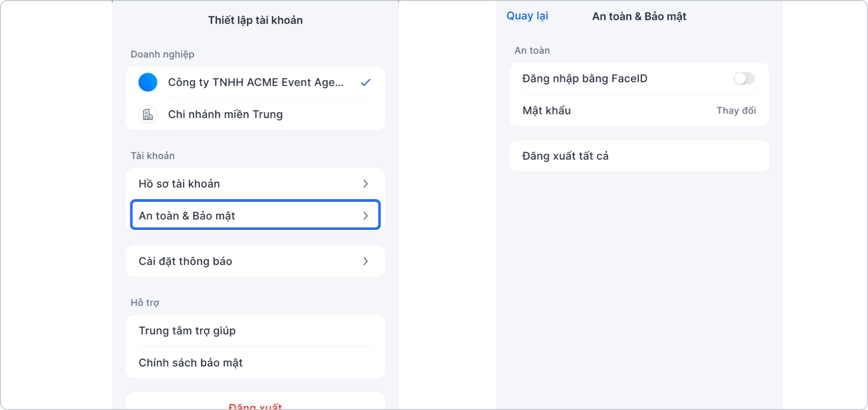This screenshot has height=410, width=868.
Task: Select Chi nhánh miền Trung branch
Action: coord(225,114)
